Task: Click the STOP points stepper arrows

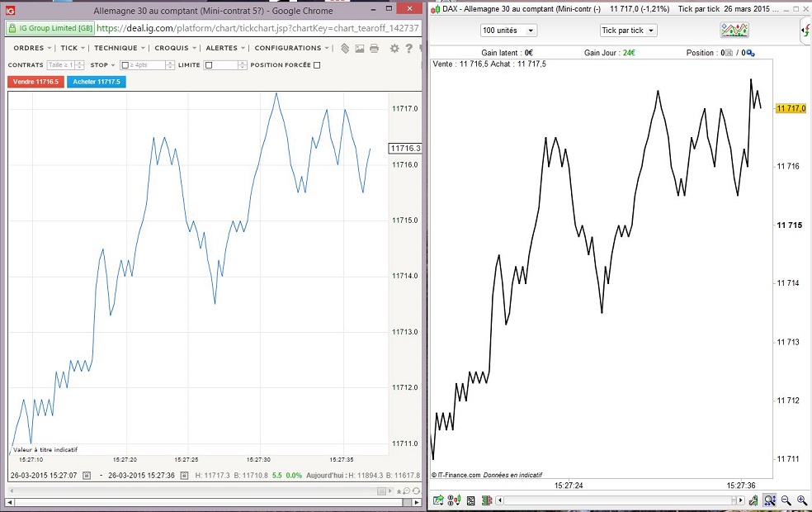Action: (x=170, y=64)
